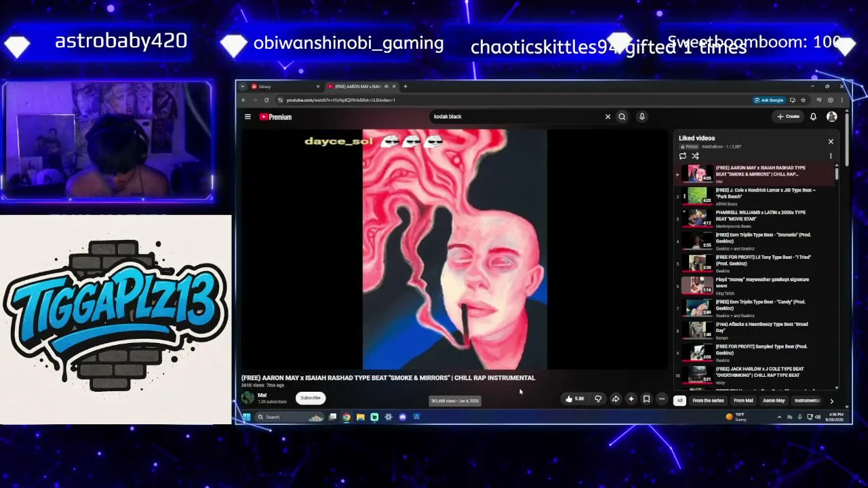This screenshot has height=488, width=868.
Task: Bookmark this page with the star
Action: click(x=803, y=100)
